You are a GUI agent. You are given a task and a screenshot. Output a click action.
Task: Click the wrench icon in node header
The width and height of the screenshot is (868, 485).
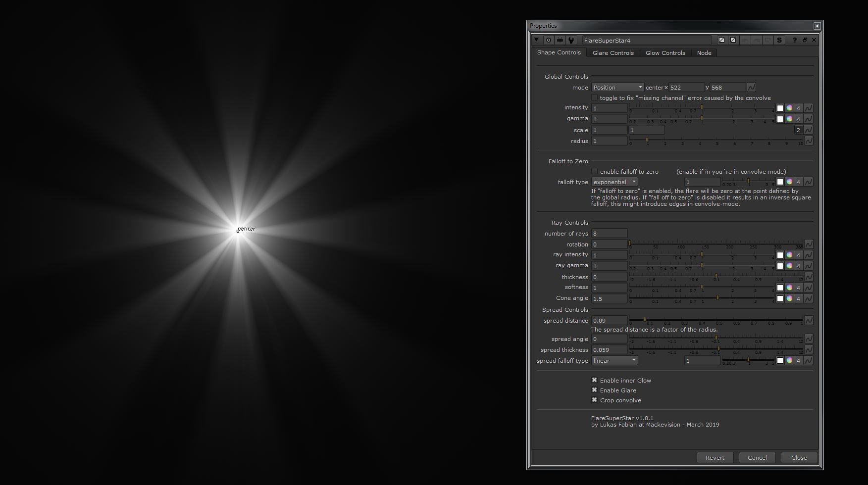pyautogui.click(x=571, y=40)
